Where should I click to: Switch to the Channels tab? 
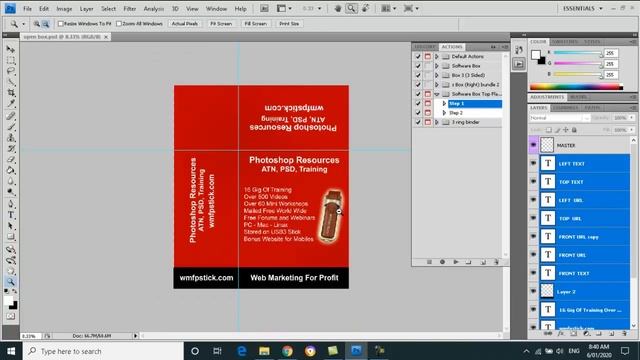[565, 108]
